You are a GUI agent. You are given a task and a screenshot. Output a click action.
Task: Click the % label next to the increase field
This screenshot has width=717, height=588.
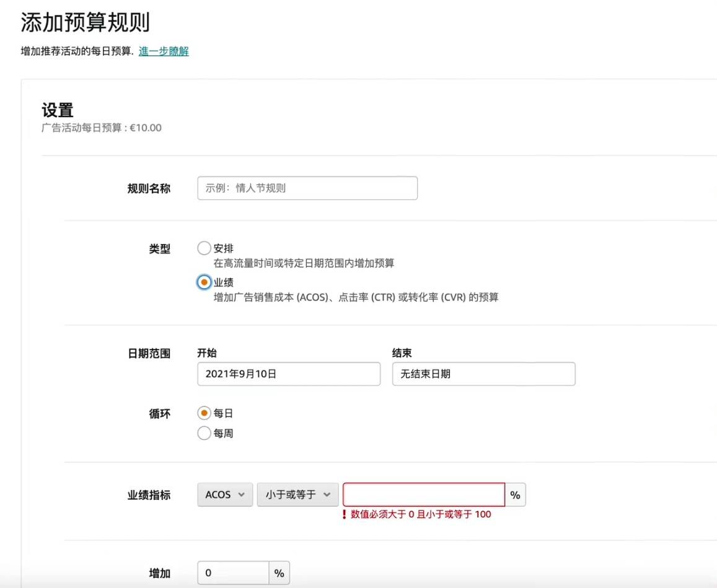coord(278,573)
